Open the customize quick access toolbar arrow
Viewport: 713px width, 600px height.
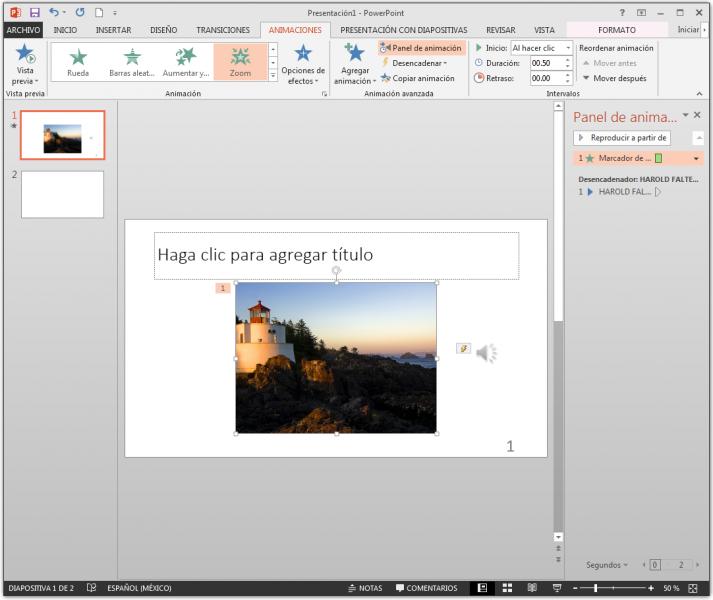[115, 13]
